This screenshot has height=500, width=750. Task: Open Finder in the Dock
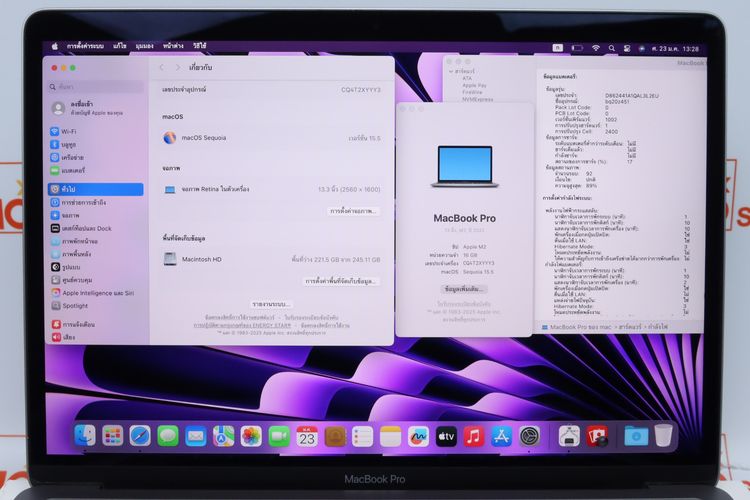[85, 436]
